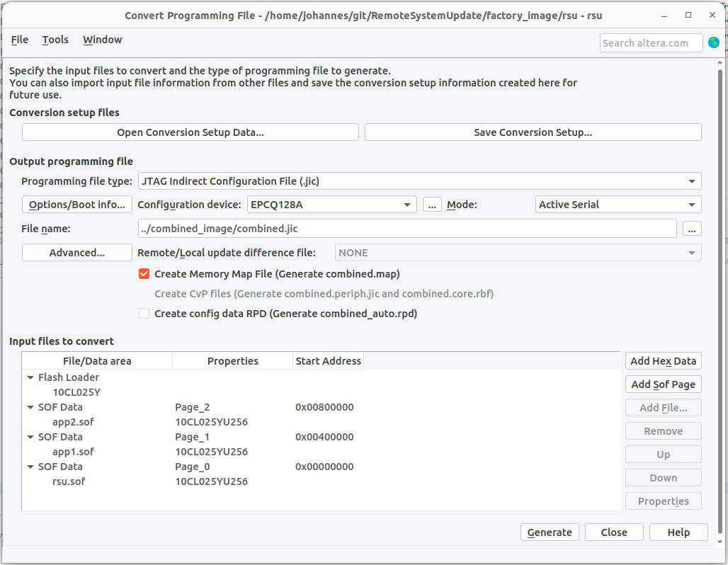Click the blue globe icon beside search field
Screen dimensions: 728x565
tap(714, 42)
